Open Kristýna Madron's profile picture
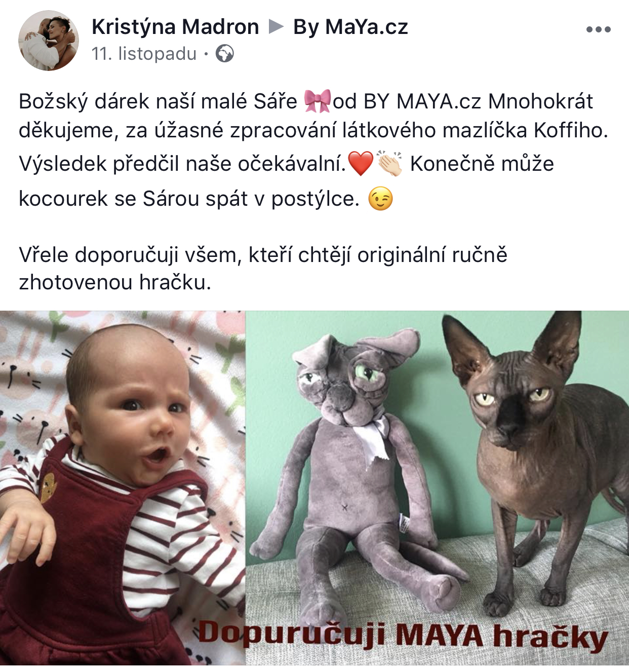Viewport: 629px width, 672px height. (49, 41)
